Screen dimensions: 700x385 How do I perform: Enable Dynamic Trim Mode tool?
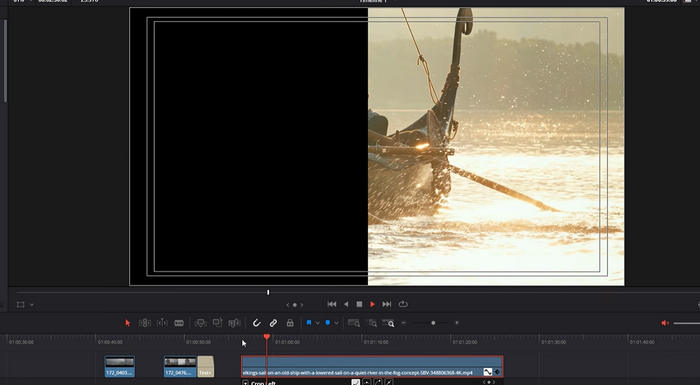click(162, 323)
